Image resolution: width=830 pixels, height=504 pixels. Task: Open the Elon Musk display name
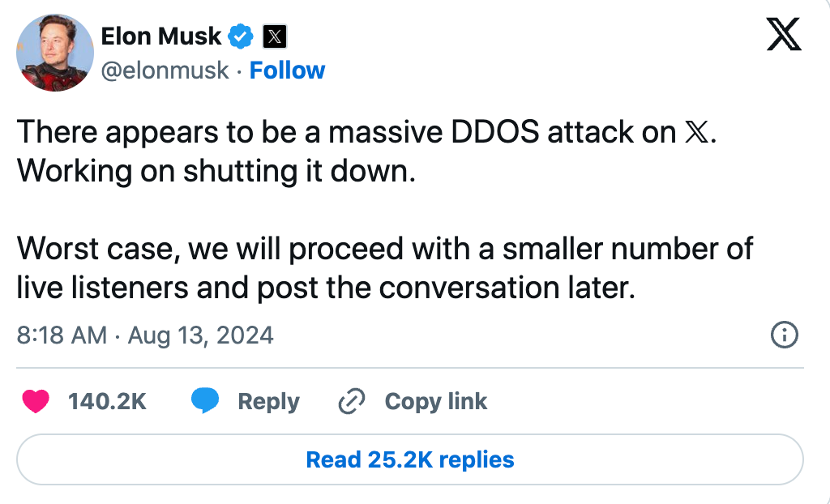pyautogui.click(x=161, y=36)
